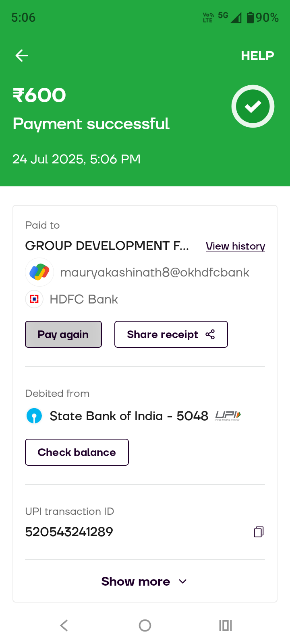Screen dimensions: 290x644
Task: Tap the green payment success checkmark
Action: pyautogui.click(x=253, y=106)
